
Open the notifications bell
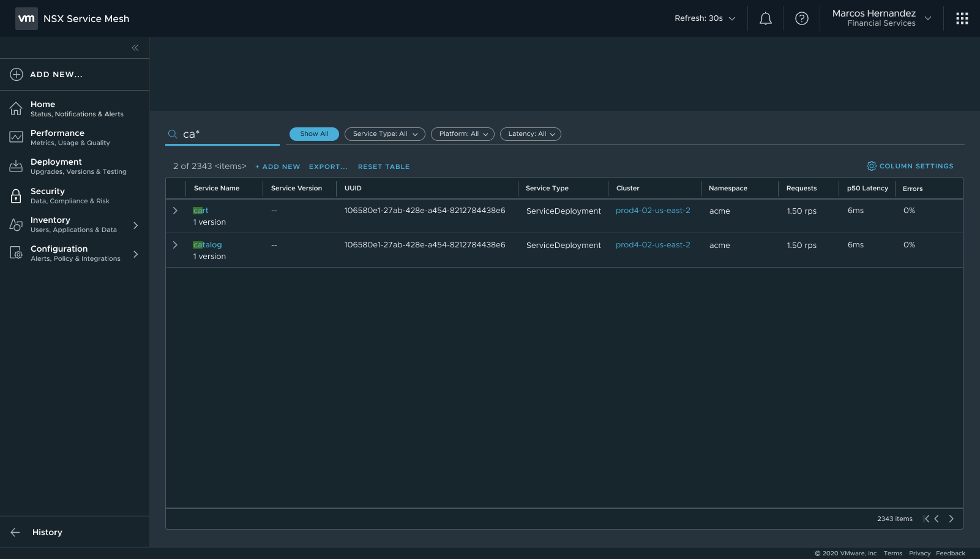(x=765, y=18)
